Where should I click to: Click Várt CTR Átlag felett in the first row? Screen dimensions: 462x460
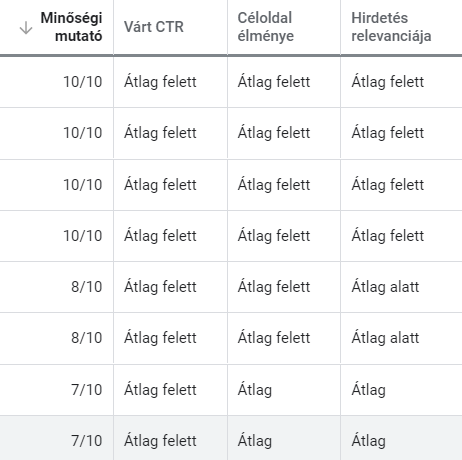tap(160, 82)
